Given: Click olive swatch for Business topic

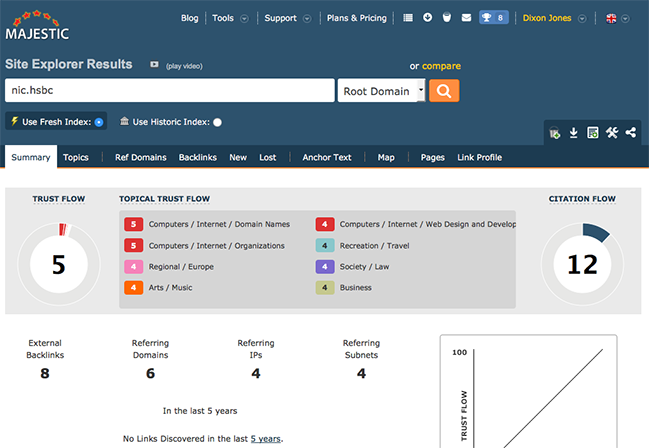Looking at the screenshot, I should click(324, 287).
